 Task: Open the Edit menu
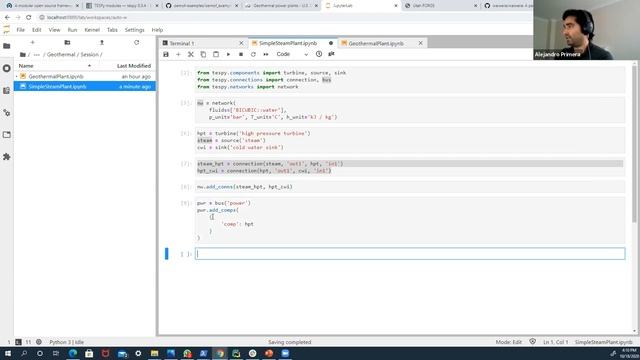point(36,30)
